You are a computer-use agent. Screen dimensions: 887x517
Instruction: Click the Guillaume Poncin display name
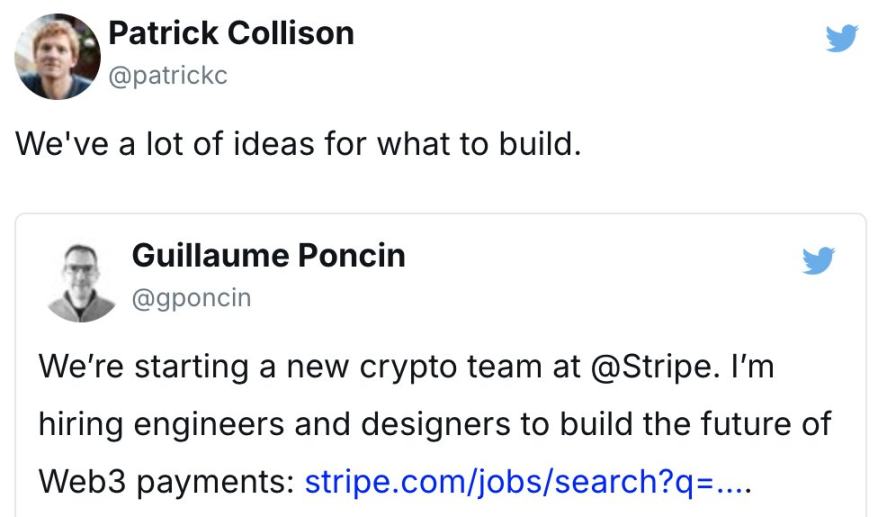coord(268,256)
